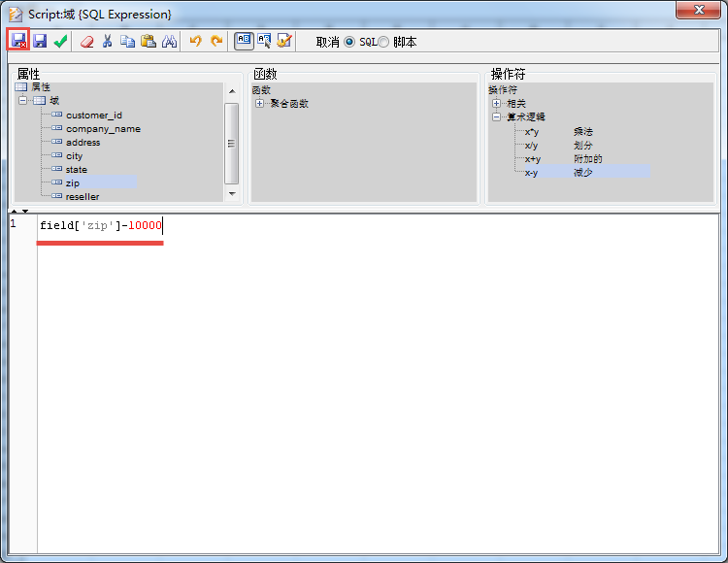Click the attributes list scrollbar thumb
This screenshot has height=563, width=728.
(x=231, y=144)
